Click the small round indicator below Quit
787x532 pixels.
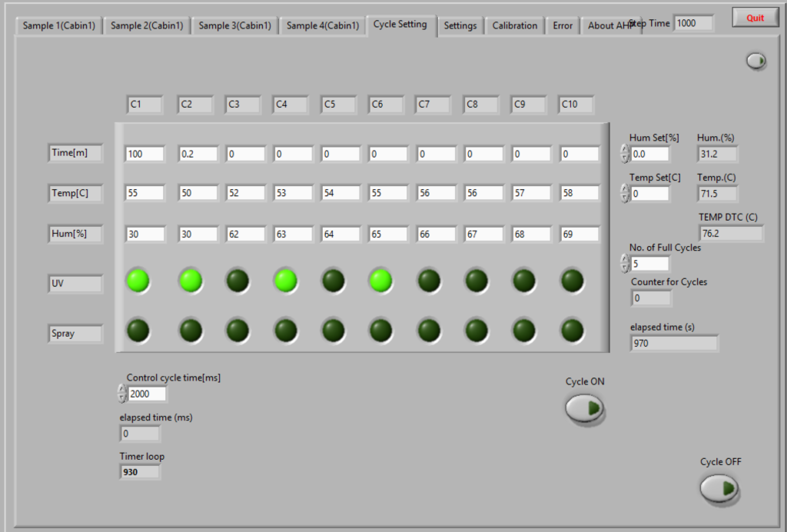pos(756,61)
